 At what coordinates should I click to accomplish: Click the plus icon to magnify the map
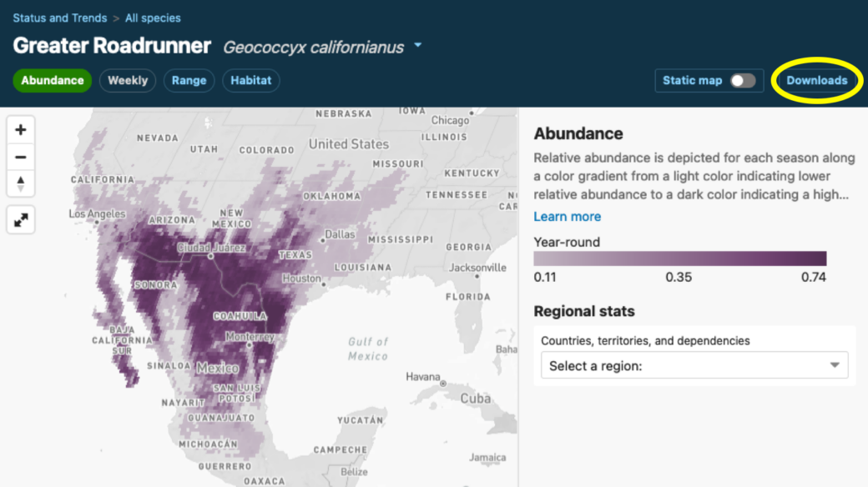tap(20, 129)
